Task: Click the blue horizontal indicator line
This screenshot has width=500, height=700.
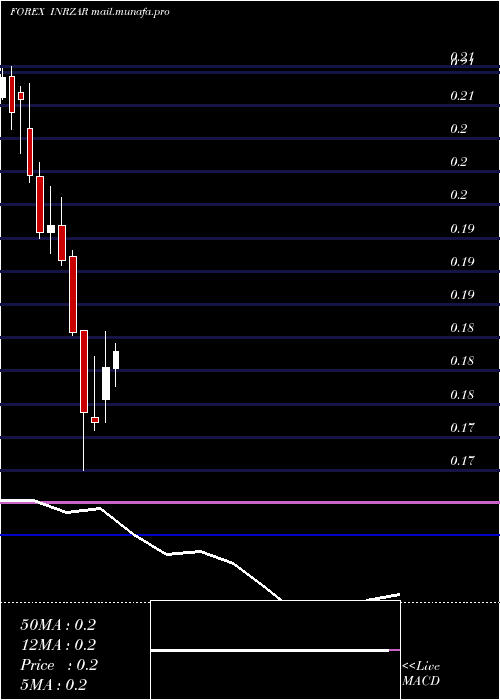Action: pyautogui.click(x=250, y=535)
